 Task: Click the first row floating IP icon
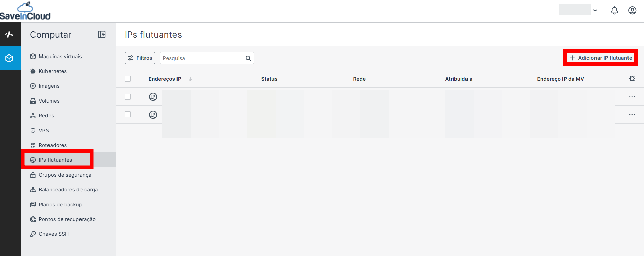pyautogui.click(x=153, y=97)
